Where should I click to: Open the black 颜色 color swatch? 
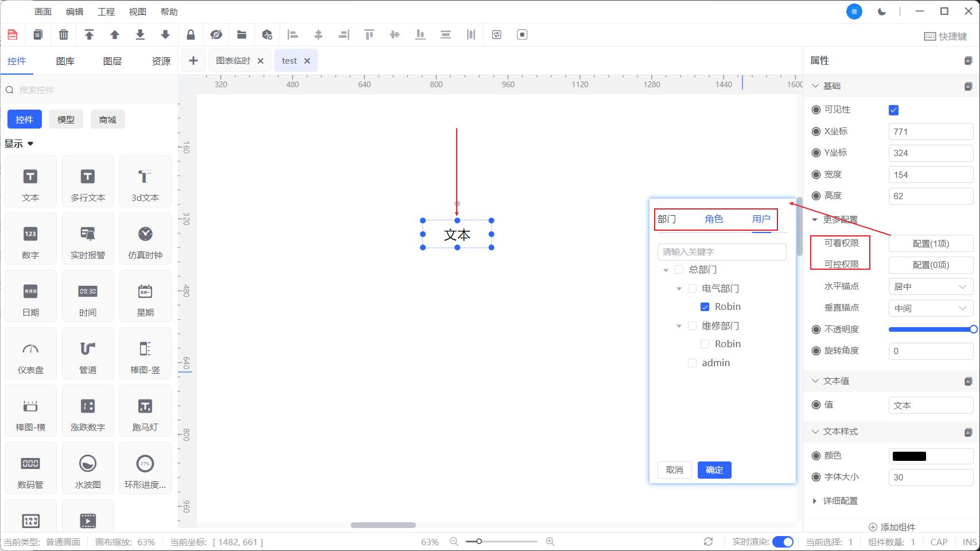click(909, 456)
